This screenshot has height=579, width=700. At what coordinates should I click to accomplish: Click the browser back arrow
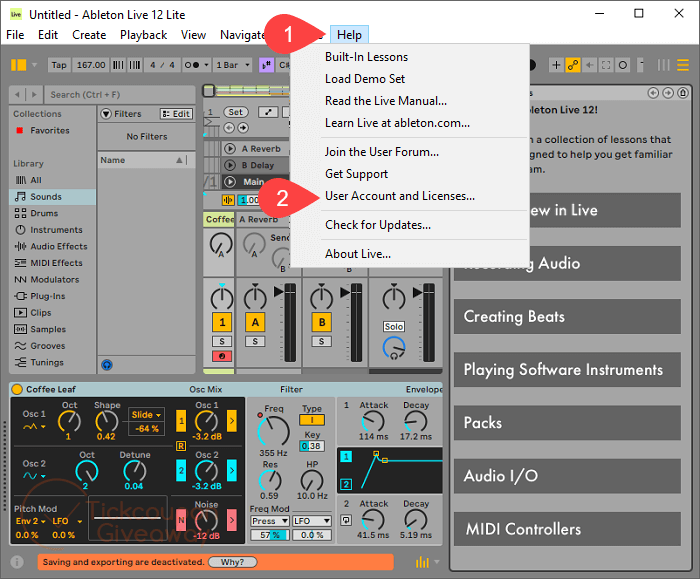(17, 95)
